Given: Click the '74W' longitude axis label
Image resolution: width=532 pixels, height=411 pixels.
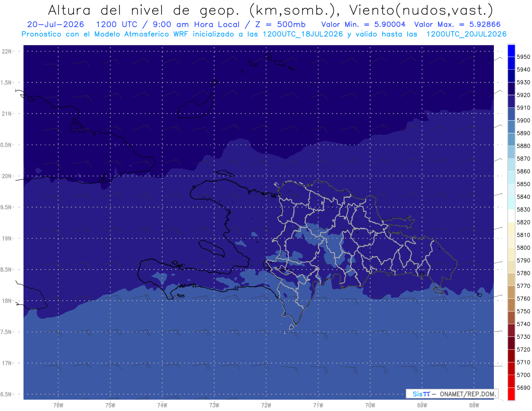Looking at the screenshot, I should coord(162,405).
